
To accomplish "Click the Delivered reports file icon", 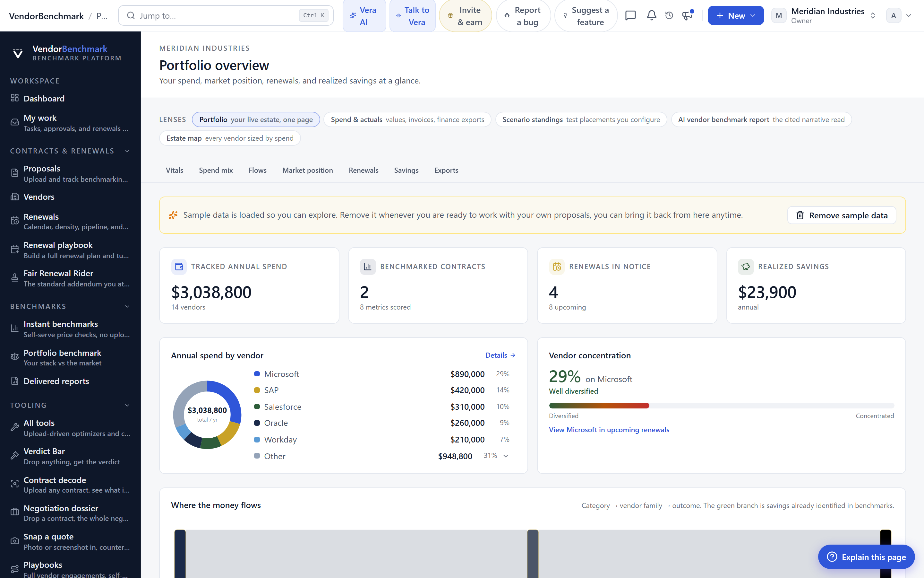I will click(x=14, y=381).
